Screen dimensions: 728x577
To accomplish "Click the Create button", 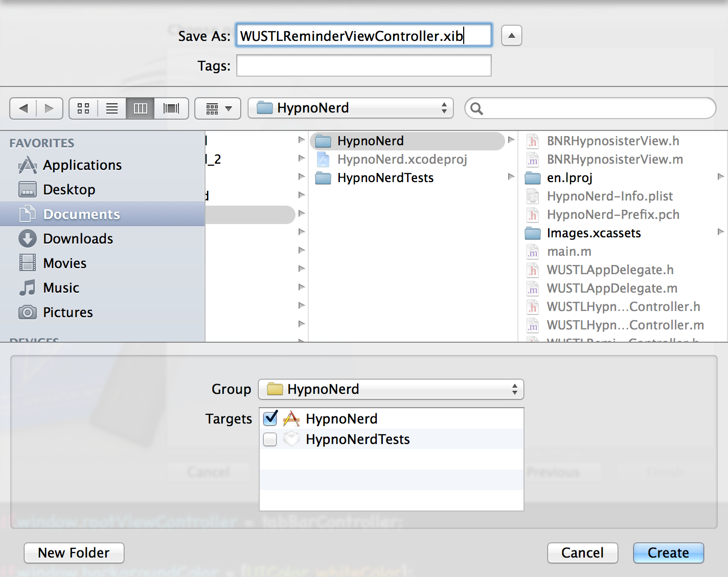I will [668, 553].
